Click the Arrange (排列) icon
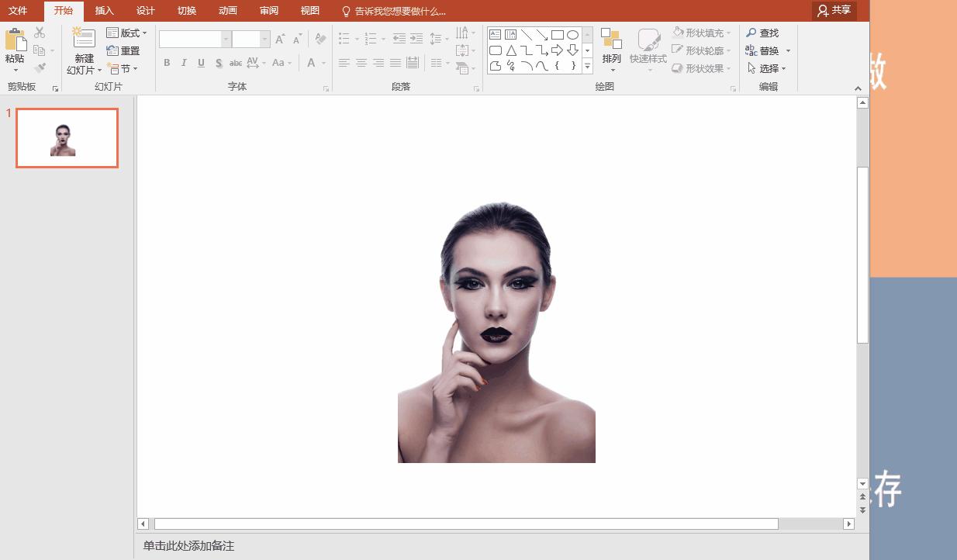Image resolution: width=957 pixels, height=560 pixels. click(x=611, y=40)
